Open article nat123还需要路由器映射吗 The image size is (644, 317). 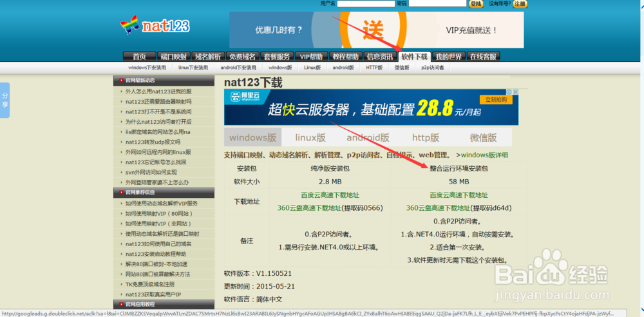pos(158,102)
